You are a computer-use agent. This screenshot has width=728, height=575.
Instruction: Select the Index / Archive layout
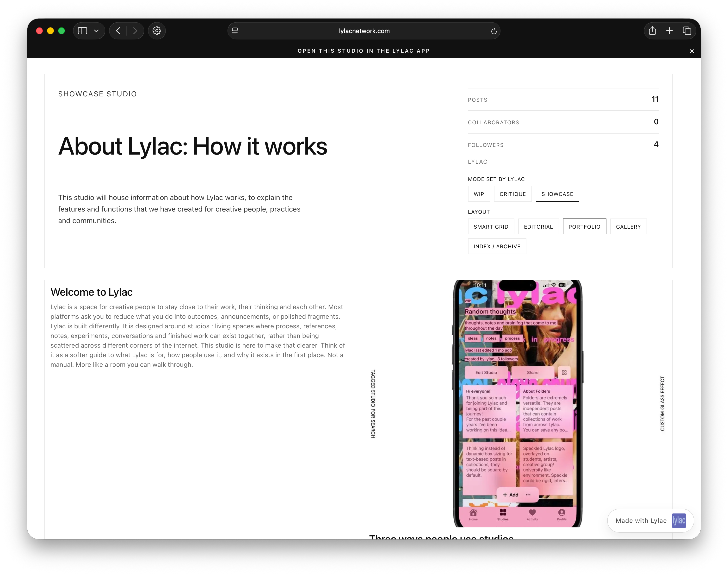point(497,246)
